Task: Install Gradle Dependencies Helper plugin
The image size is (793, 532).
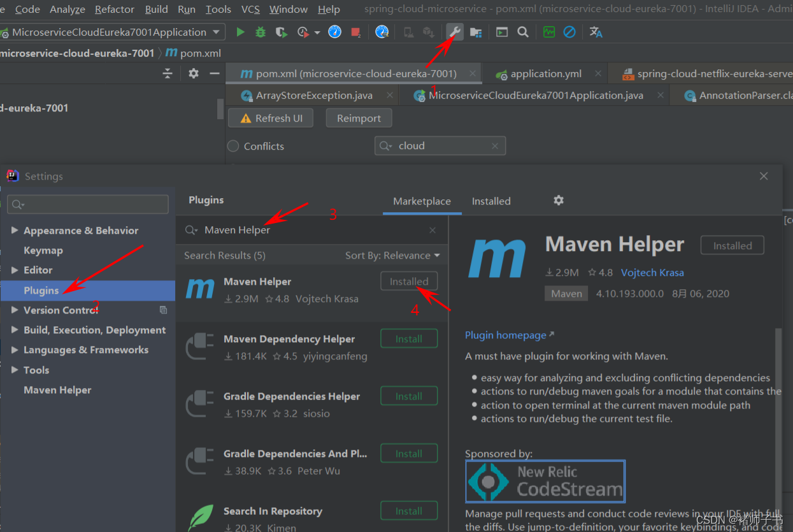Action: 409,396
